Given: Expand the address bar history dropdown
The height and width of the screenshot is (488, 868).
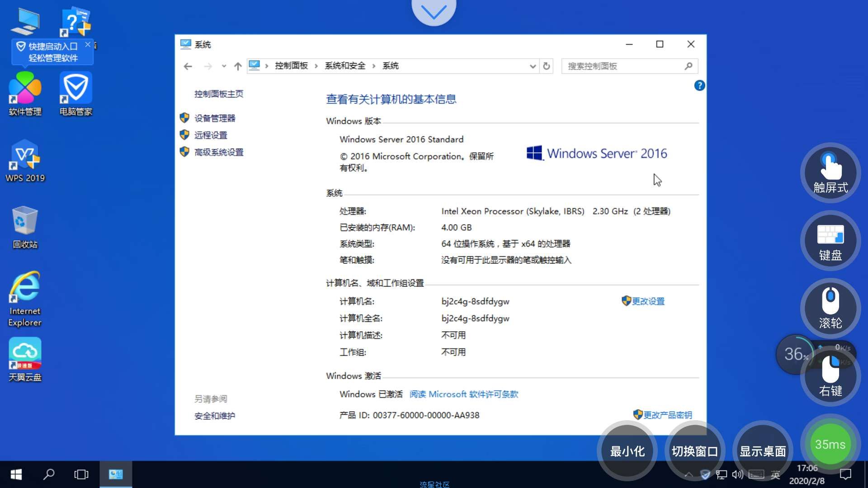Looking at the screenshot, I should tap(533, 66).
